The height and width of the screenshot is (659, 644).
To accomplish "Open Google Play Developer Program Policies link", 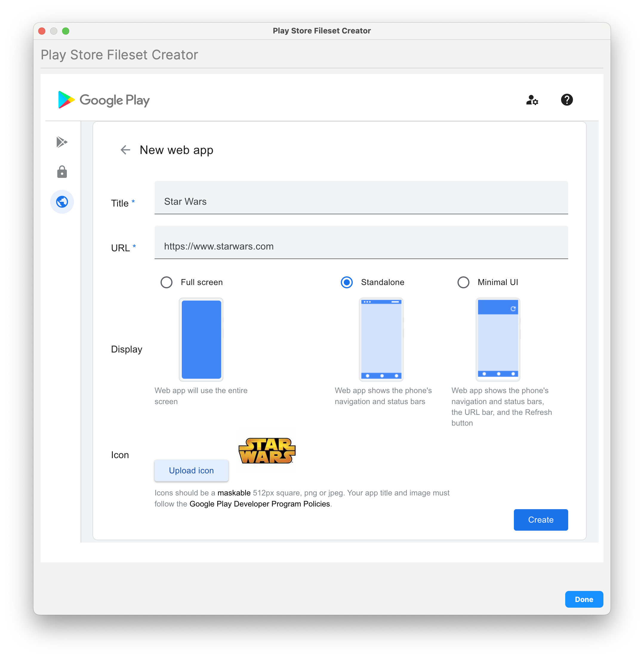I will [x=260, y=504].
